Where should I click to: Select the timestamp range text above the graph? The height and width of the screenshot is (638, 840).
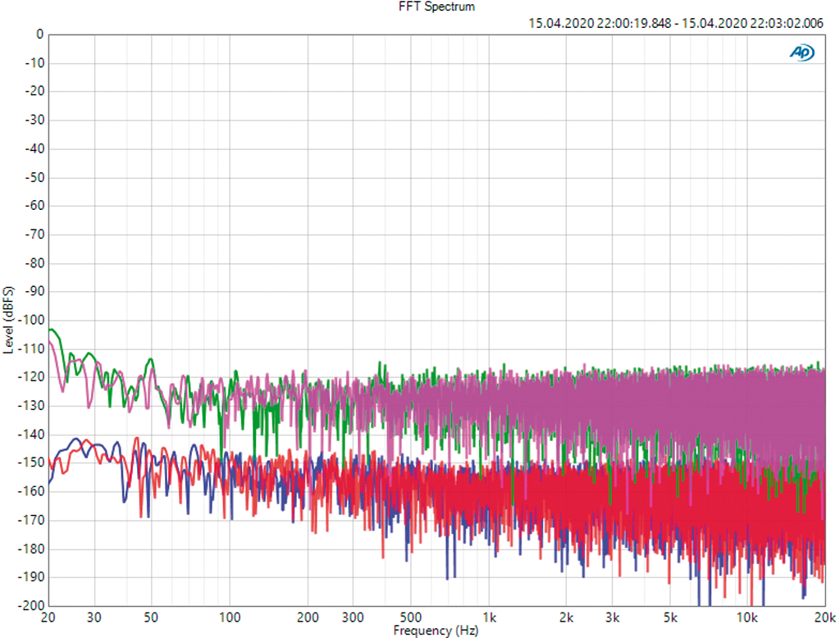675,23
